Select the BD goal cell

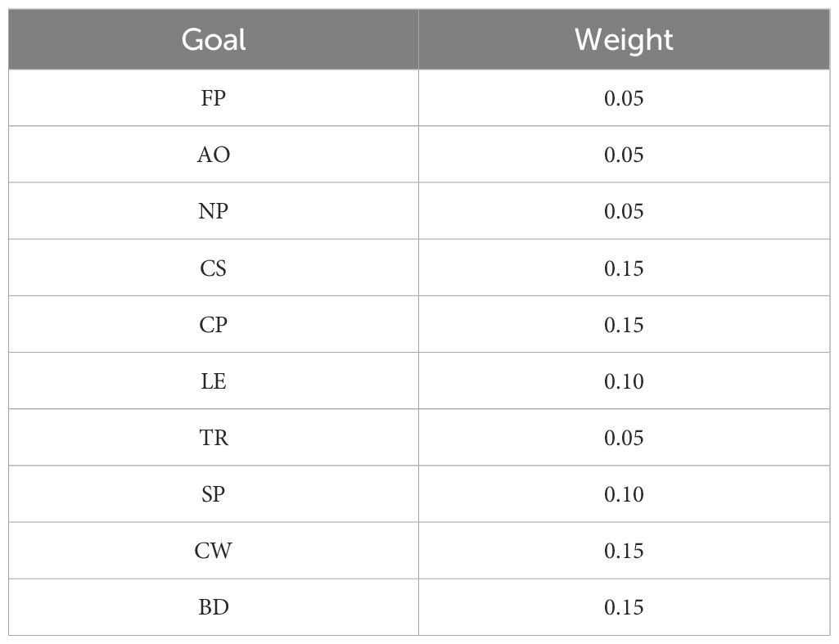click(214, 608)
